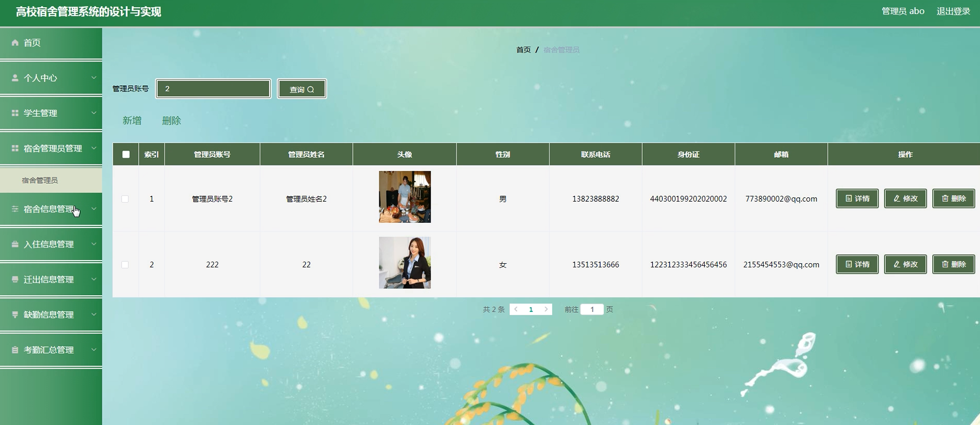Click the 删除 button above the table
This screenshot has width=980, height=425.
click(x=171, y=120)
